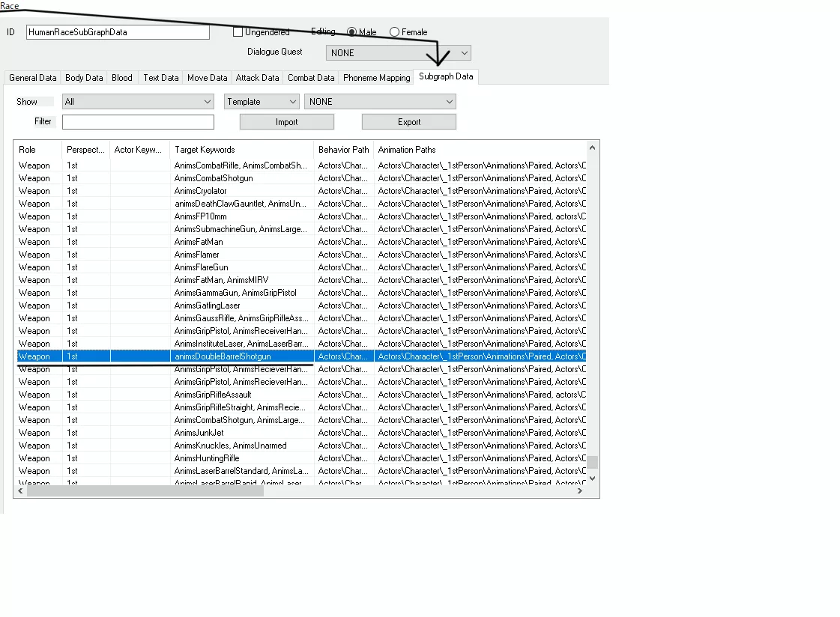Select the AnimsGaussRifle row

[302, 318]
